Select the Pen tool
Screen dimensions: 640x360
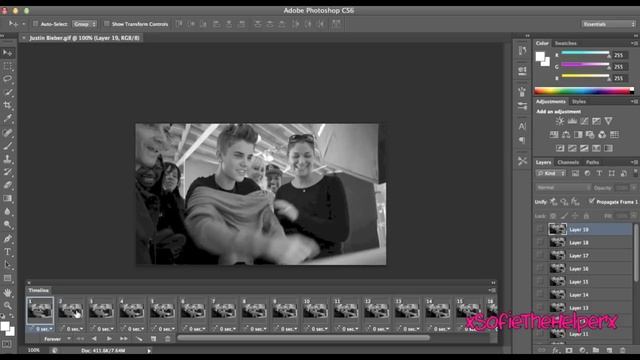click(7, 238)
